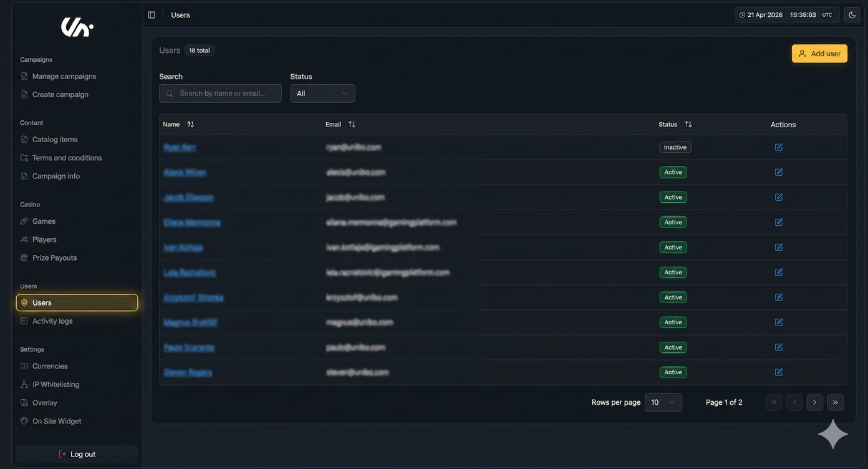Click the Unibo logo

coord(77,27)
